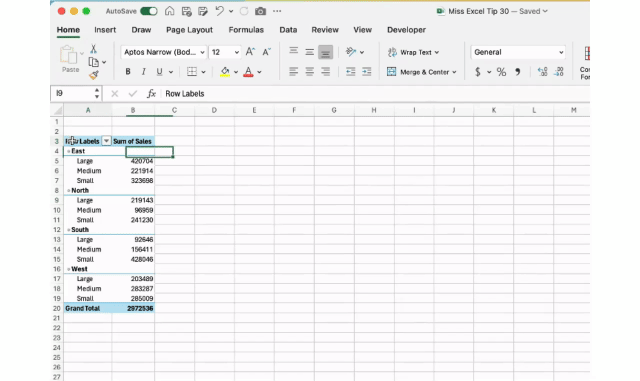Open the Insert tab
The height and width of the screenshot is (381, 640).
pyautogui.click(x=105, y=30)
